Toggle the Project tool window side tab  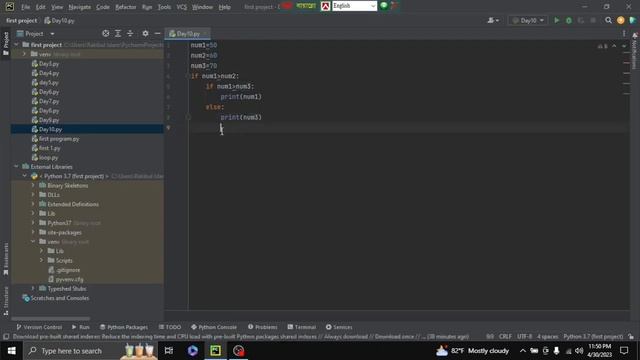pos(6,43)
